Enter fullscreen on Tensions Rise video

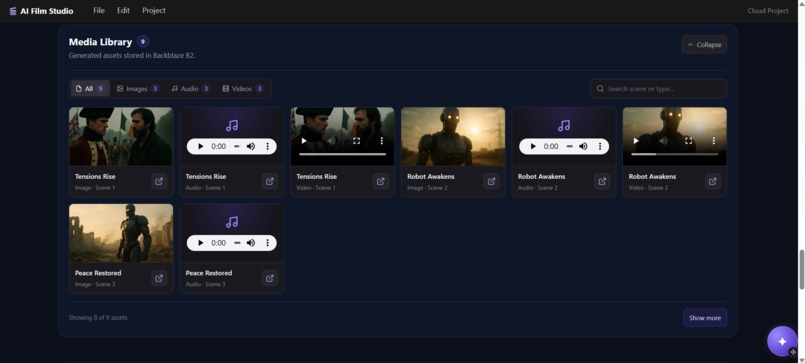click(x=356, y=140)
